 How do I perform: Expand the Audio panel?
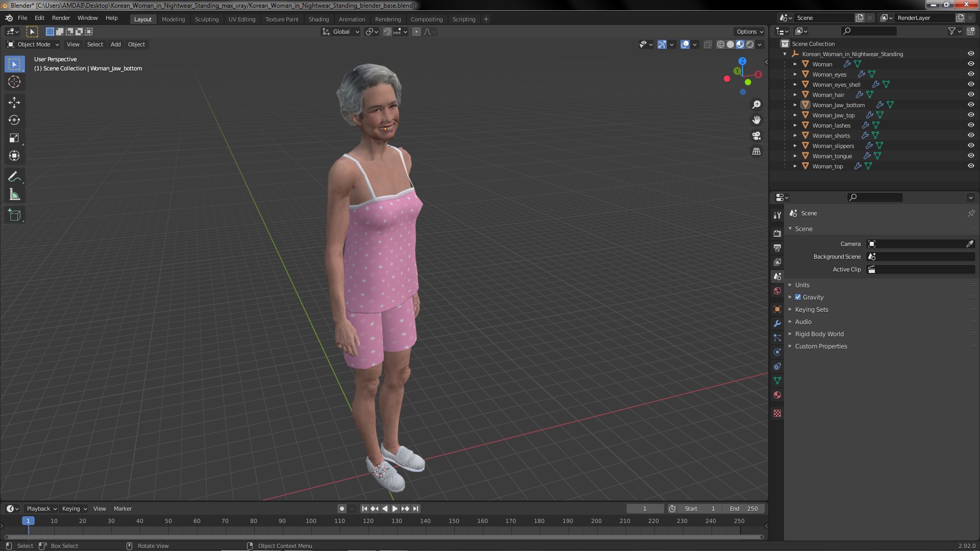[x=803, y=321]
